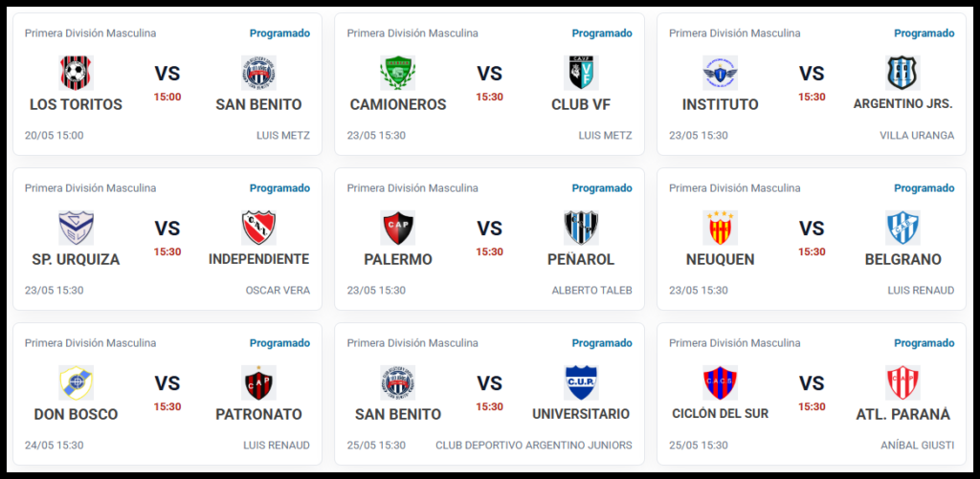Viewport: 980px width, 479px height.
Task: Open the Neuquen starred crest
Action: 720,228
